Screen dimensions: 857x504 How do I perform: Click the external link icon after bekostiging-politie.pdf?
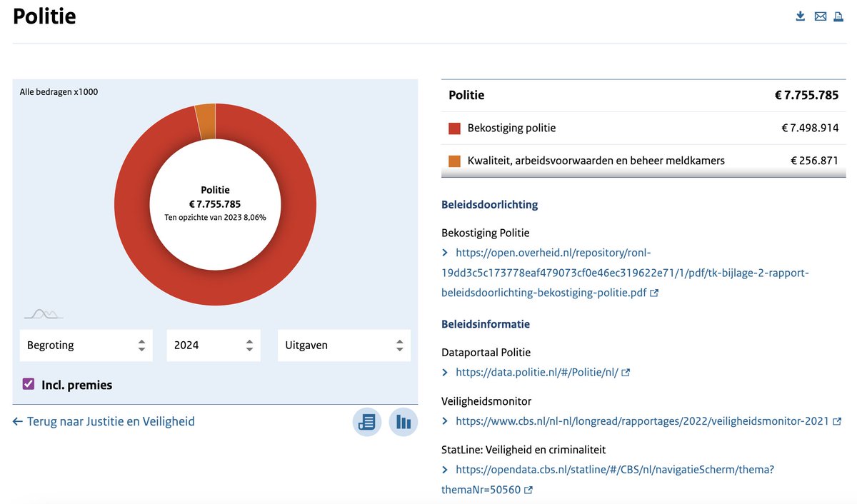[x=654, y=293]
